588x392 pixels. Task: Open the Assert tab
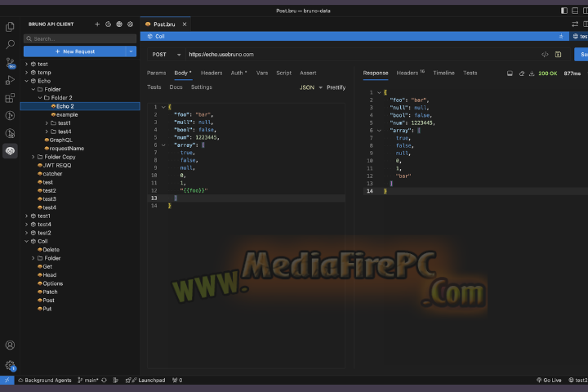click(x=308, y=73)
